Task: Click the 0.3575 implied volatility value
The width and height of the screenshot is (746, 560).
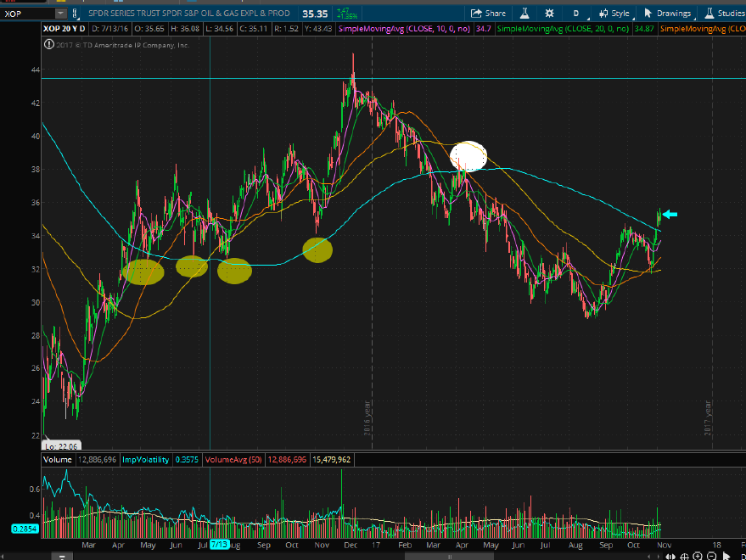Action: 187,460
